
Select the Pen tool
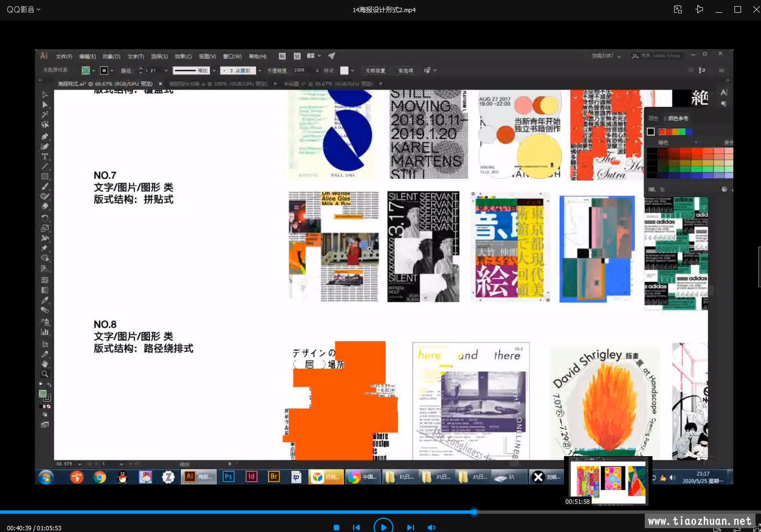click(x=45, y=136)
